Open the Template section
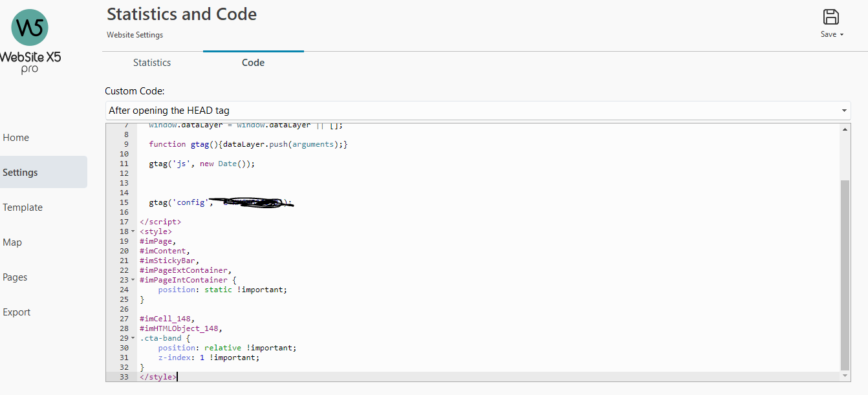The image size is (868, 395). [23, 208]
